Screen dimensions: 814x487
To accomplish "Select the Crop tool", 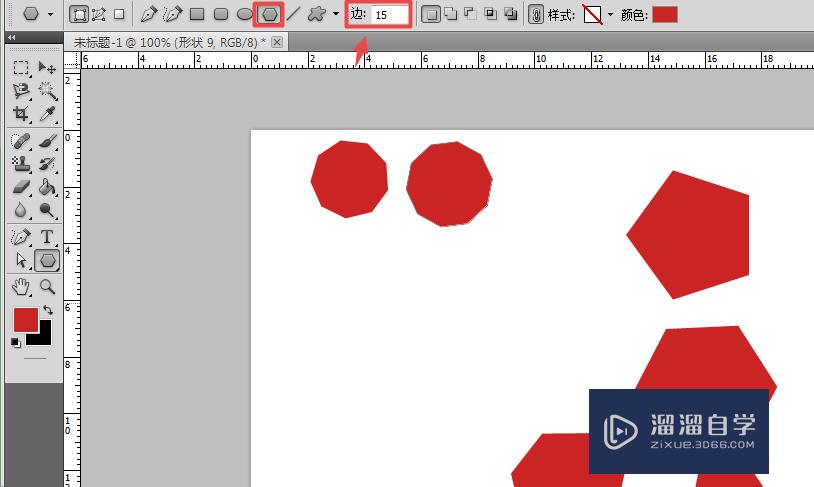I will click(x=21, y=114).
